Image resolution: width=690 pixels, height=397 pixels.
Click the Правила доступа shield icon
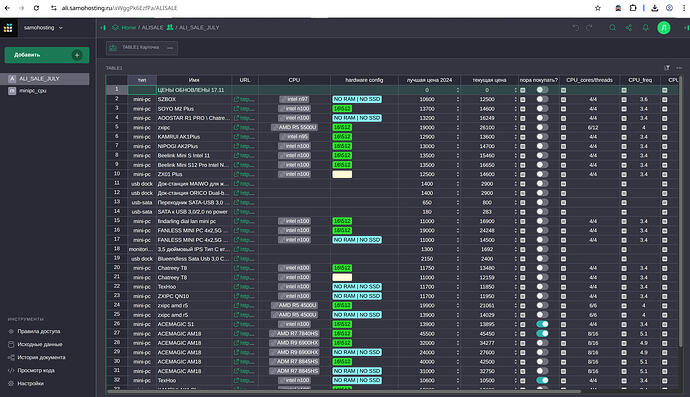(11, 331)
